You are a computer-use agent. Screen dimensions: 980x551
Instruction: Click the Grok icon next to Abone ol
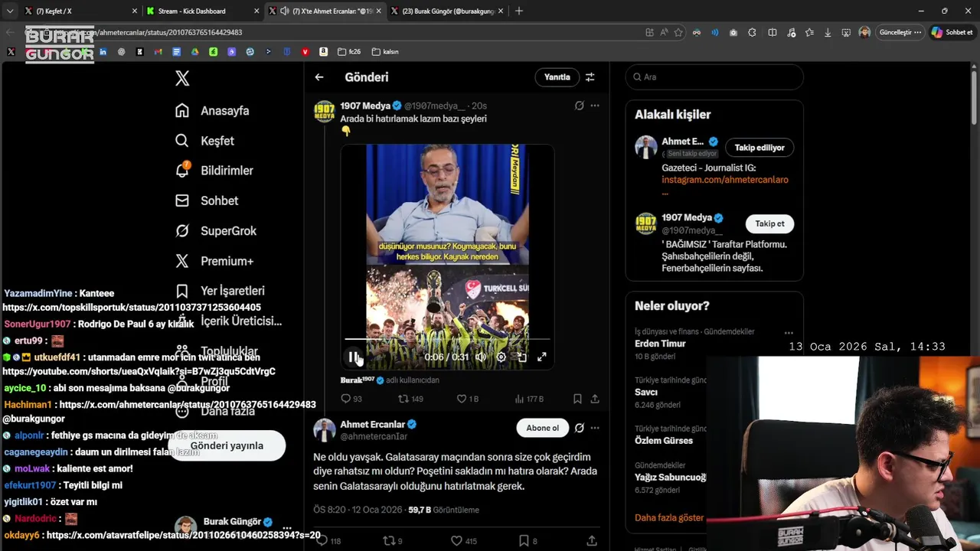580,428
